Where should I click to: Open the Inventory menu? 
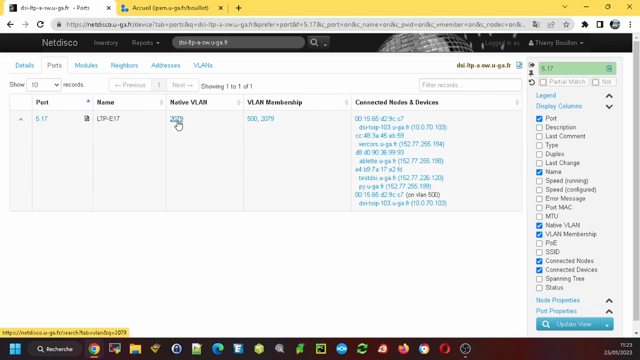(x=106, y=43)
